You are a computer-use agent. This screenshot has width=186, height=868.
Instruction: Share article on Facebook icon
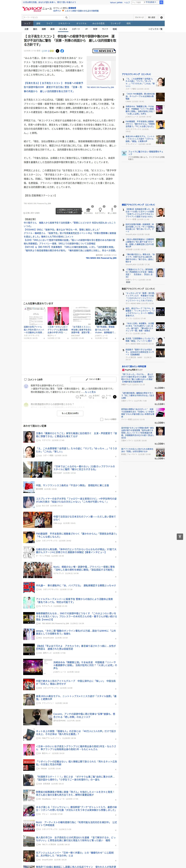point(62,51)
